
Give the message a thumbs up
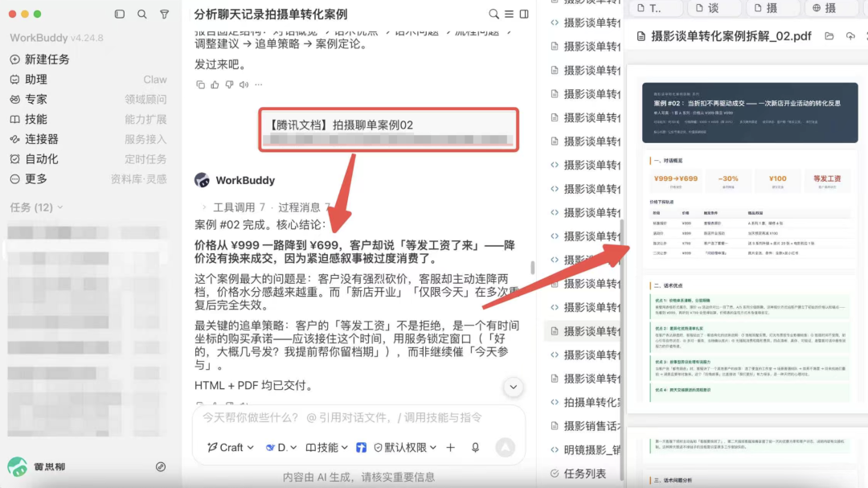coord(215,84)
